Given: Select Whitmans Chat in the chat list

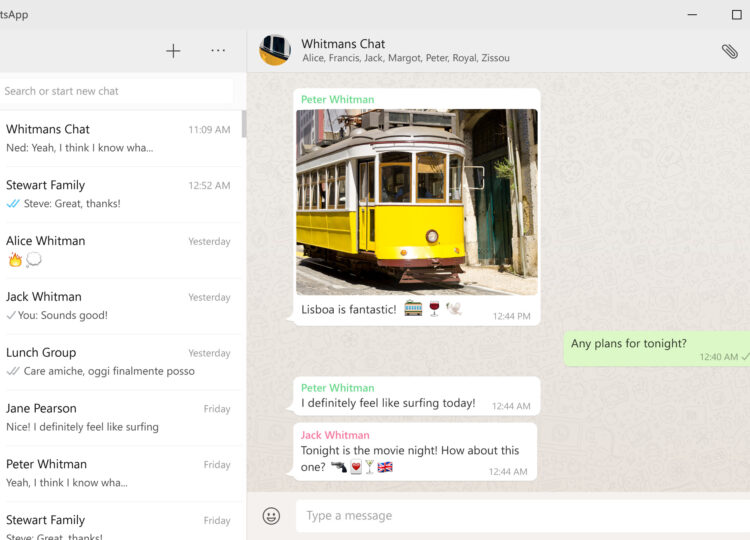Looking at the screenshot, I should click(118, 138).
